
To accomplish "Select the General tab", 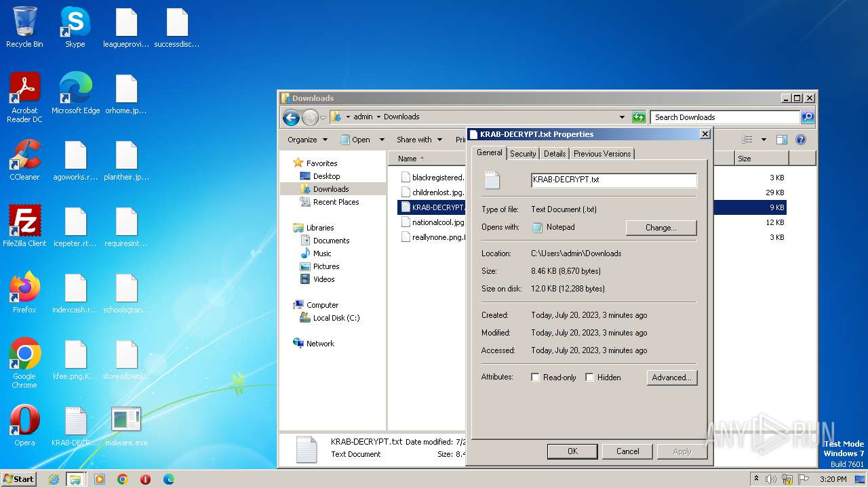I will [x=490, y=152].
